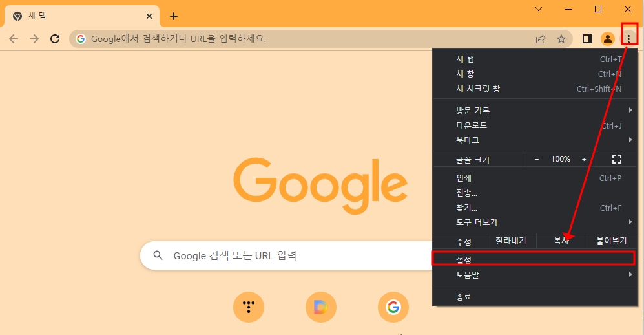Select 새 시크릿 창 menu item
Image resolution: width=644 pixels, height=335 pixels.
[535, 89]
